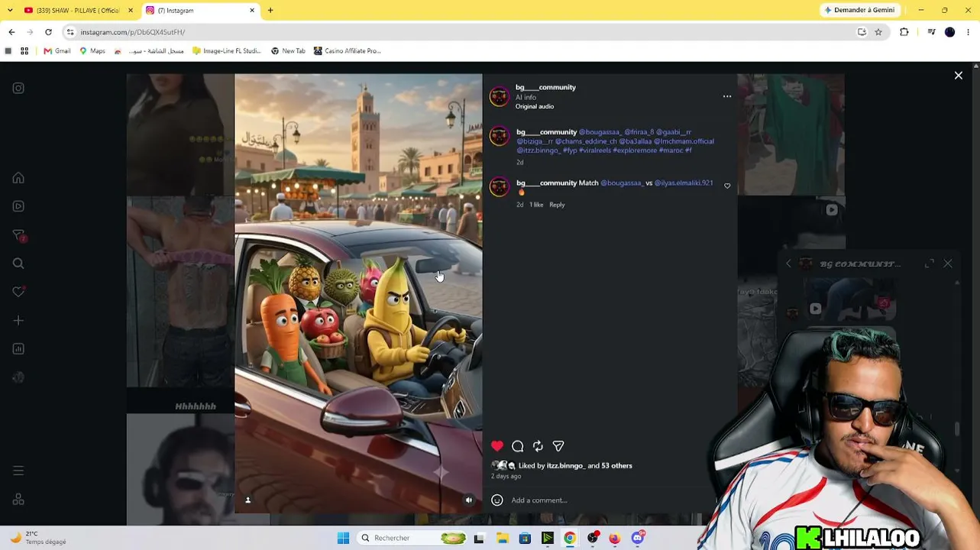Open the weather widget showing 21°C
Screen dimensions: 980x550
click(38, 538)
